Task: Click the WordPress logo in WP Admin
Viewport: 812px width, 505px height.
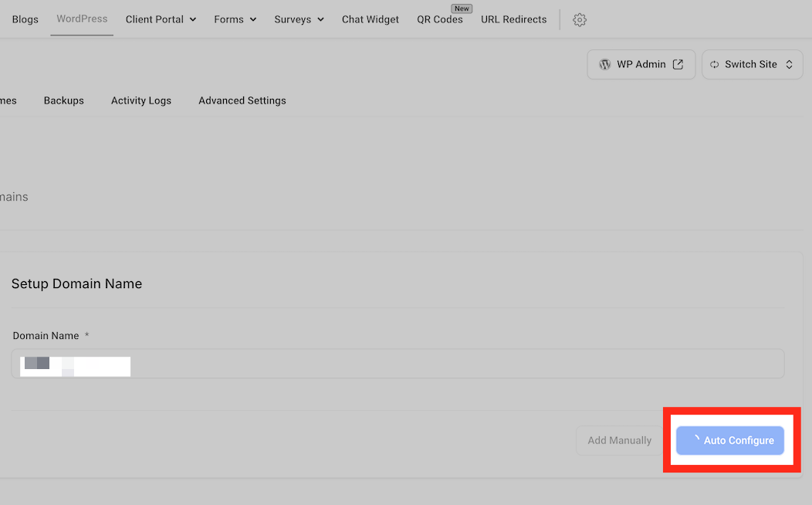Action: (604, 64)
